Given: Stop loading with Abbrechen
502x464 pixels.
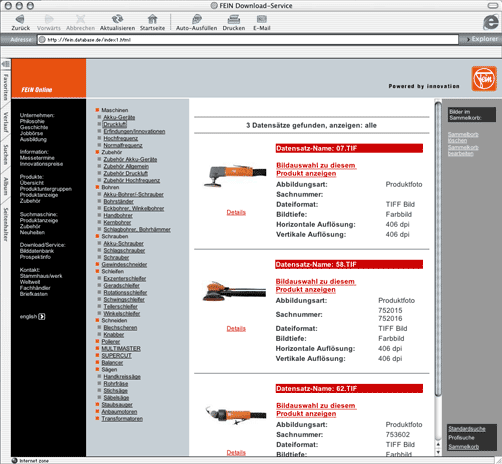Looking at the screenshot, I should tap(80, 22).
